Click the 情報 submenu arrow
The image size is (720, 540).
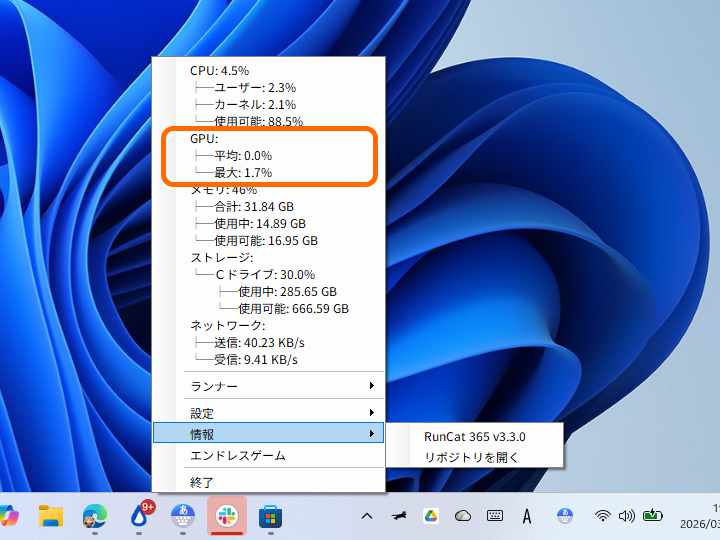(x=372, y=433)
